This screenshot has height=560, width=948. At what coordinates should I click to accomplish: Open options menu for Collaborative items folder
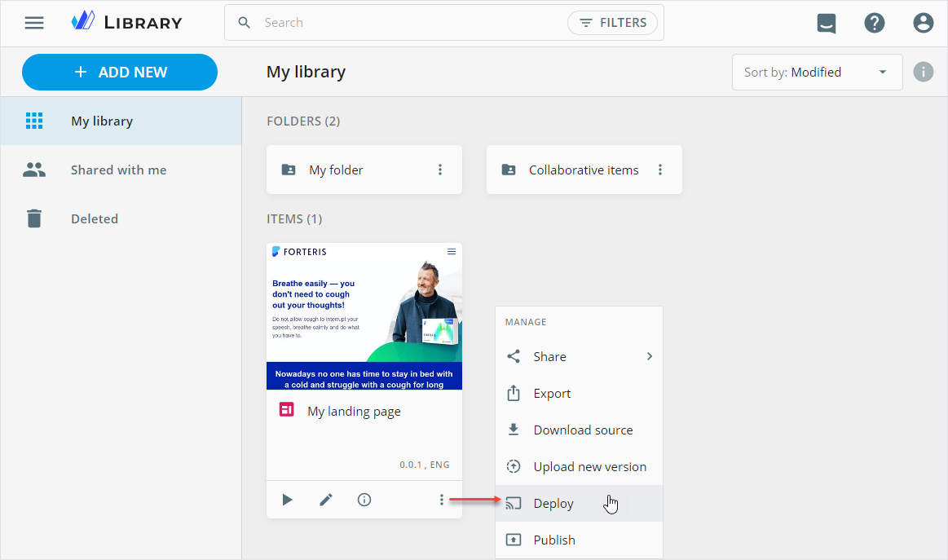click(660, 170)
